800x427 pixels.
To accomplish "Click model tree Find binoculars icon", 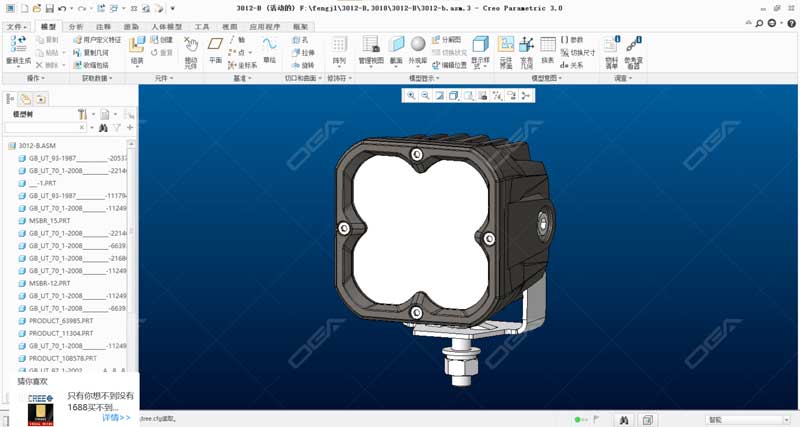I will click(x=103, y=128).
